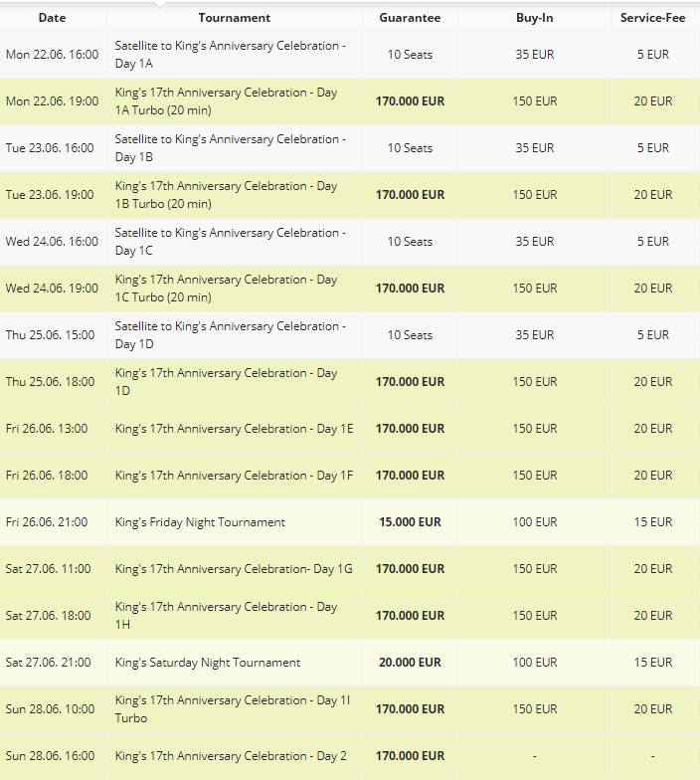The width and height of the screenshot is (700, 780).
Task: Open King's 17th Anniversary Day 1A Turbo
Action: point(227,101)
